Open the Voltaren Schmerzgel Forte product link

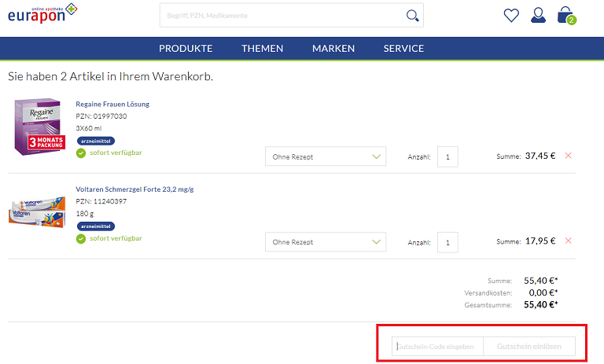(x=134, y=189)
